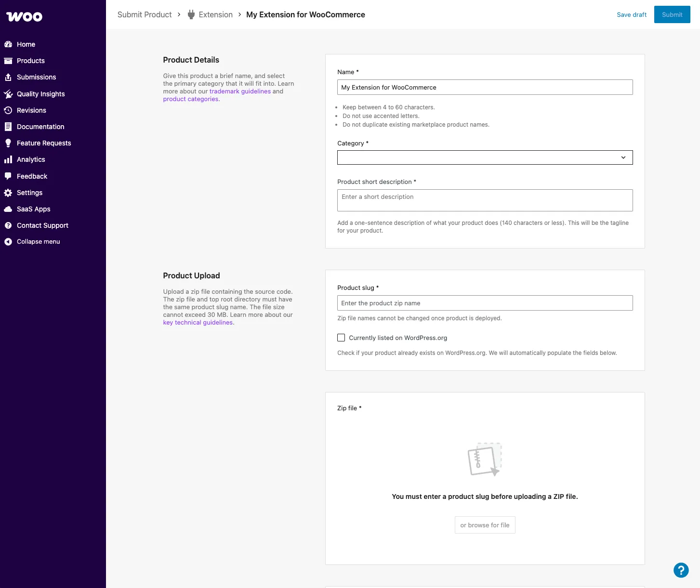The image size is (700, 588).
Task: Open the trademark guidelines link
Action: tap(240, 91)
